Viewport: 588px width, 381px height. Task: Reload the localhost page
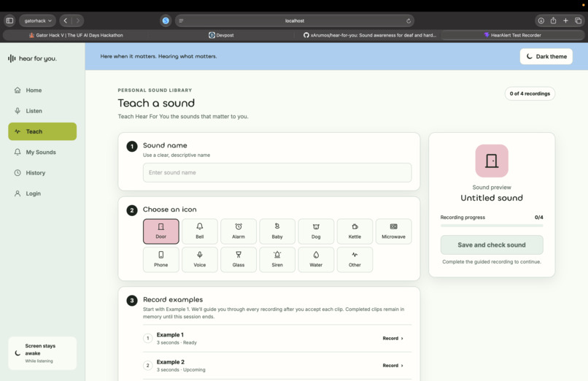click(409, 20)
